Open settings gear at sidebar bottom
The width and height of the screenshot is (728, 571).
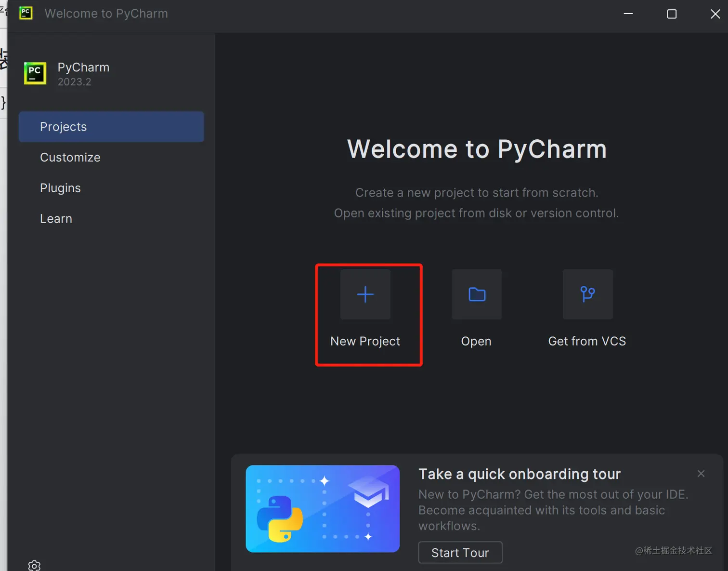pos(34,565)
